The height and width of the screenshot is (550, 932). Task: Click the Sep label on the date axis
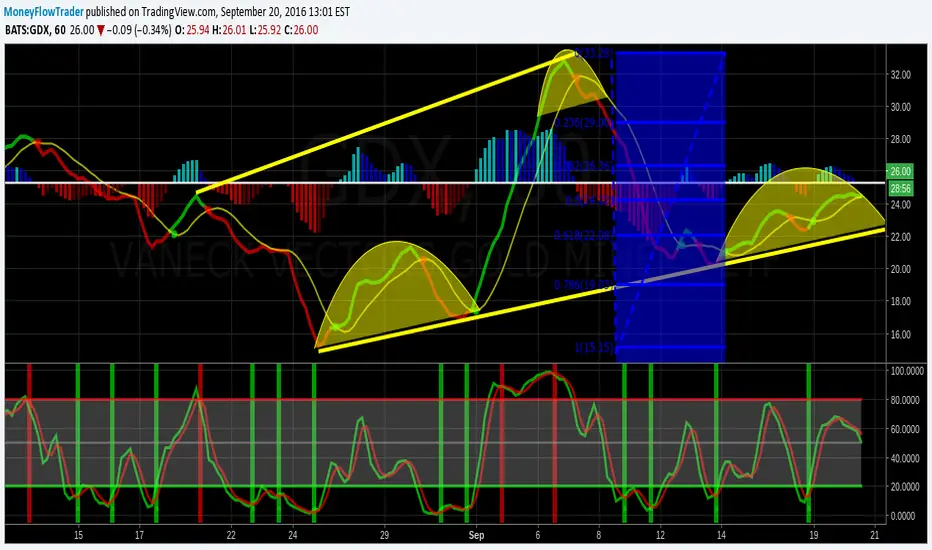[476, 535]
